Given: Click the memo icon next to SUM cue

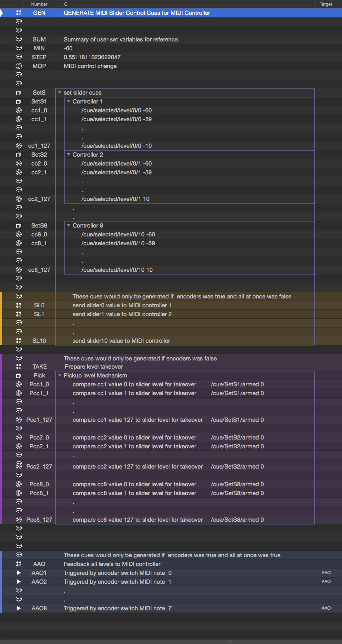Looking at the screenshot, I should click(19, 39).
